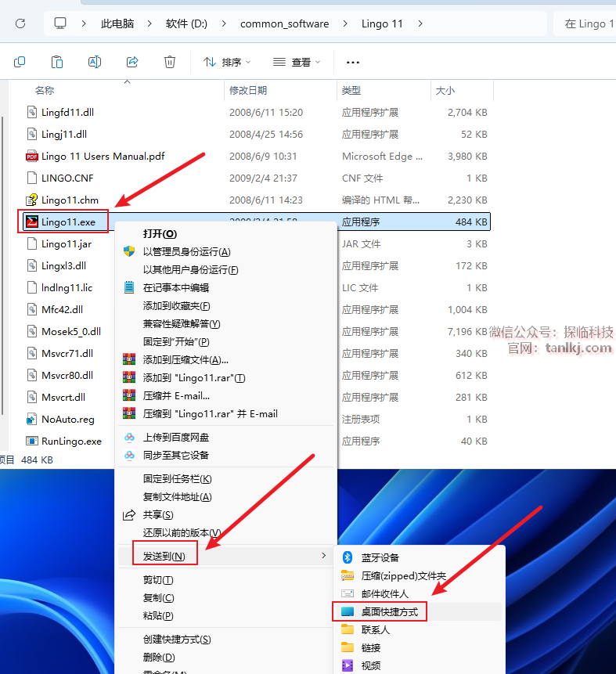Select the Lingo11.exe application icon

tap(32, 222)
